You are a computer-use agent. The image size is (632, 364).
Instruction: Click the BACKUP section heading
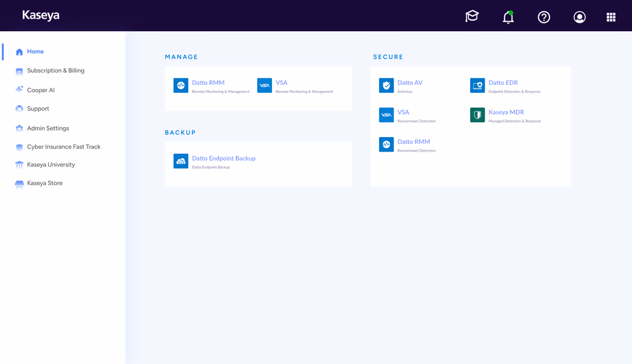pos(180,132)
